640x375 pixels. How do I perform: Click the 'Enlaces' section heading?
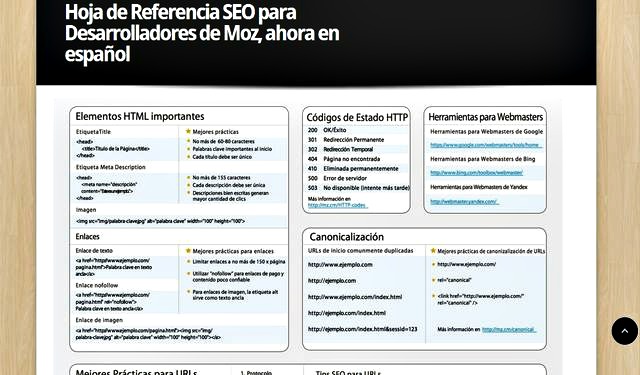[x=87, y=237]
